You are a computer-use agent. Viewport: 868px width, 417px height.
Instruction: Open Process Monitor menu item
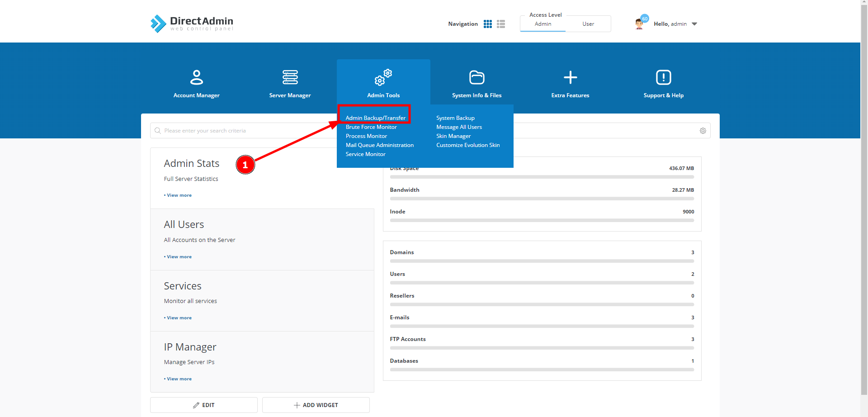point(366,136)
